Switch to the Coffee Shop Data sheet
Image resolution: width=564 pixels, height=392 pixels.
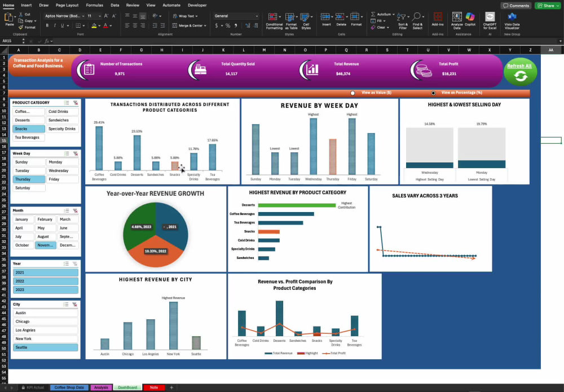69,387
